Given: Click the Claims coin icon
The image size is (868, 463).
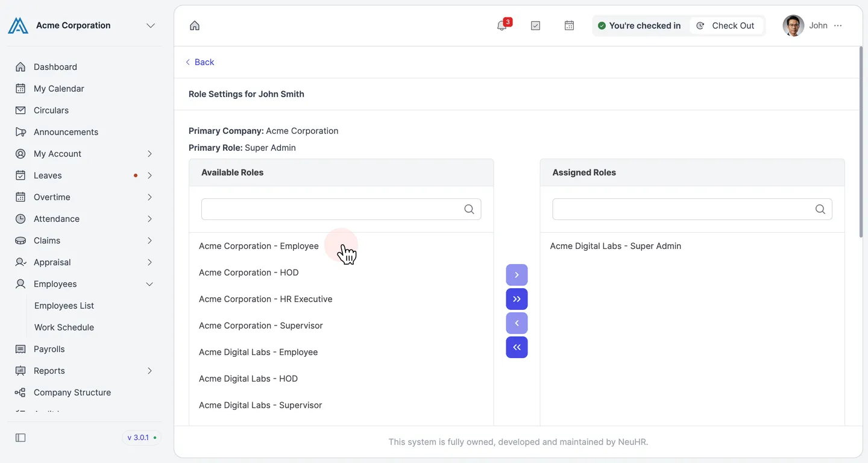Looking at the screenshot, I should coord(20,241).
